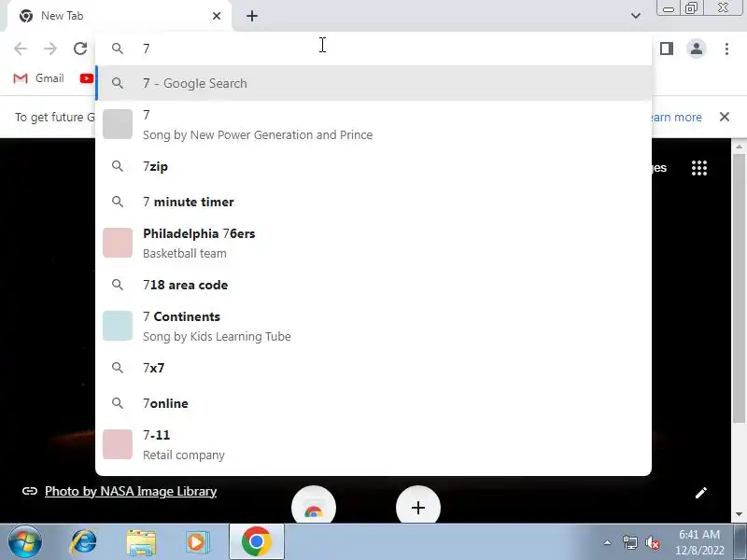Screen dimensions: 747x560
Task: Click the Add shortcut plus tile
Action: point(418,506)
